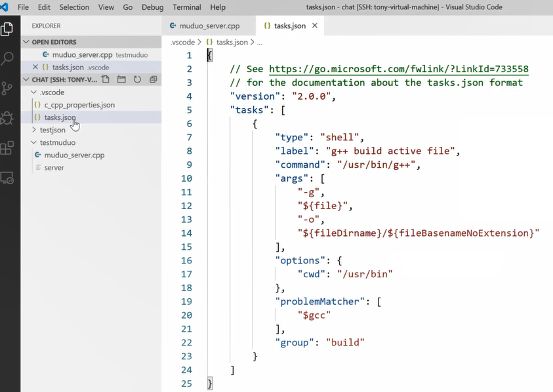The width and height of the screenshot is (553, 392).
Task: Open c_cpp_properties.json in the file tree
Action: pos(79,105)
